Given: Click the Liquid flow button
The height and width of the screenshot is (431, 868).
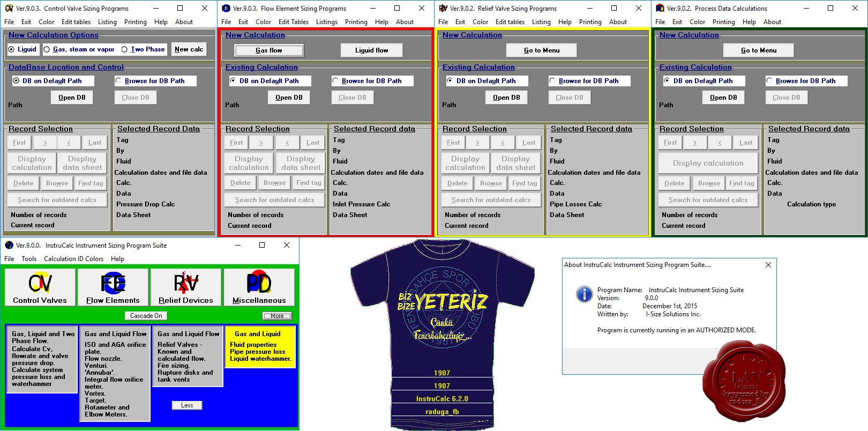Looking at the screenshot, I should [372, 50].
